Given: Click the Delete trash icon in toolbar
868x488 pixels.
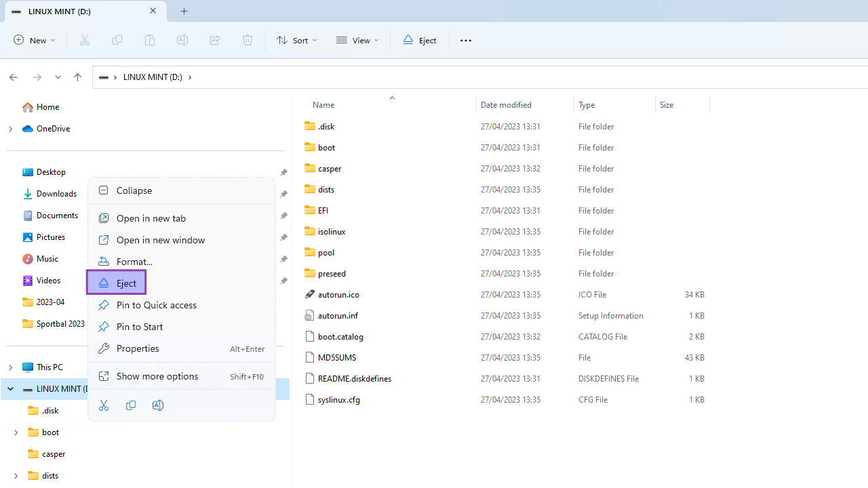Looking at the screenshot, I should 248,40.
